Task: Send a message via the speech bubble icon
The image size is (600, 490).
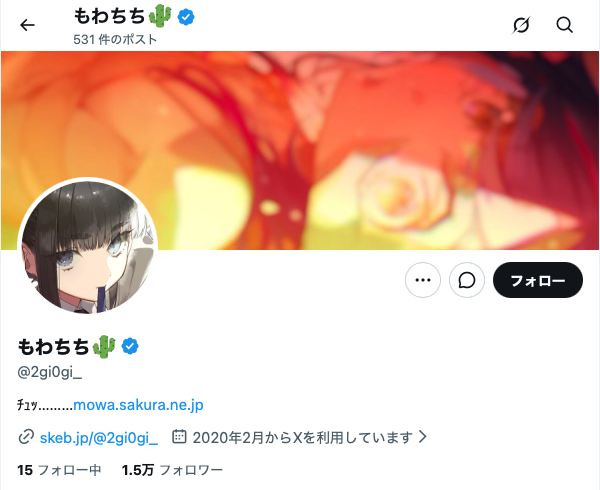Action: (467, 280)
